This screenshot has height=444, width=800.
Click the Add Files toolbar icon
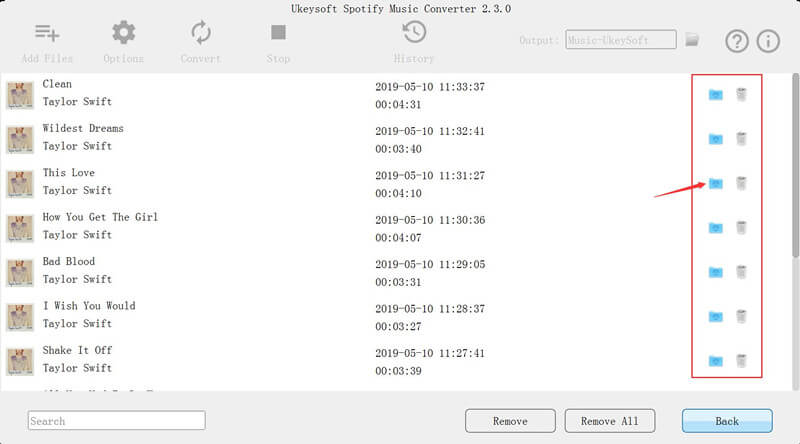point(47,33)
